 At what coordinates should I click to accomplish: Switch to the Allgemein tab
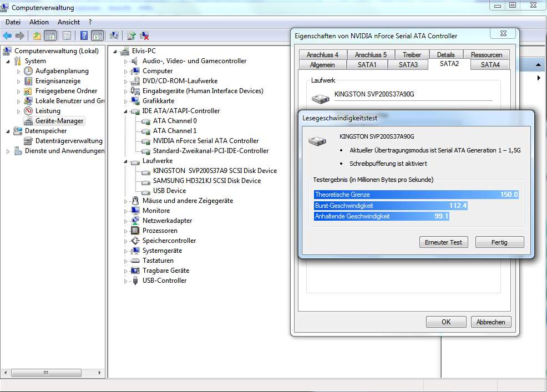322,65
